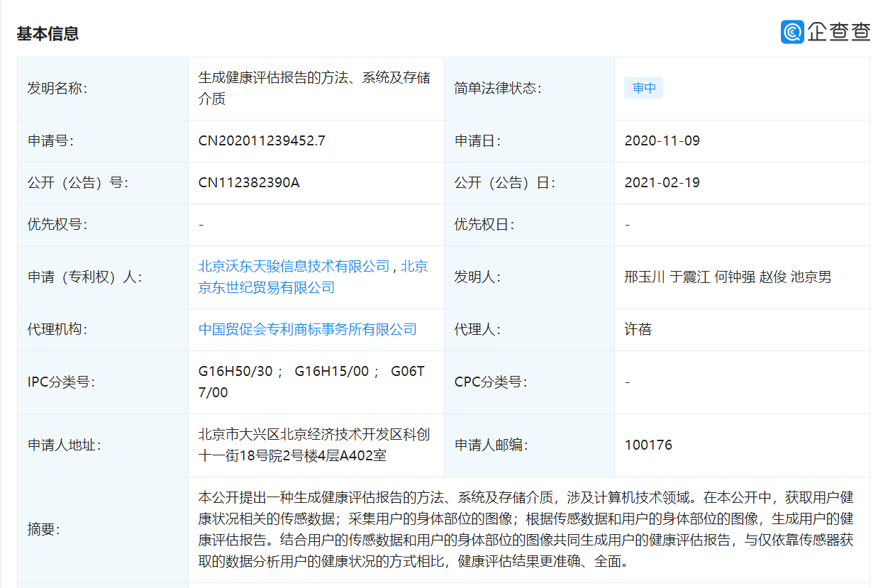Click the 公开（公告）号 label cell

(x=103, y=183)
